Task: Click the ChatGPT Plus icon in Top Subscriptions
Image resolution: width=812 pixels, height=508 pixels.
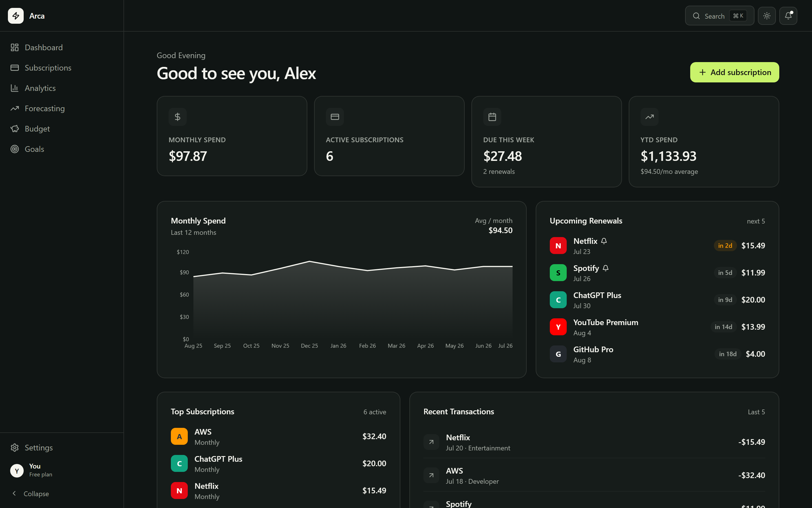Action: [179, 464]
